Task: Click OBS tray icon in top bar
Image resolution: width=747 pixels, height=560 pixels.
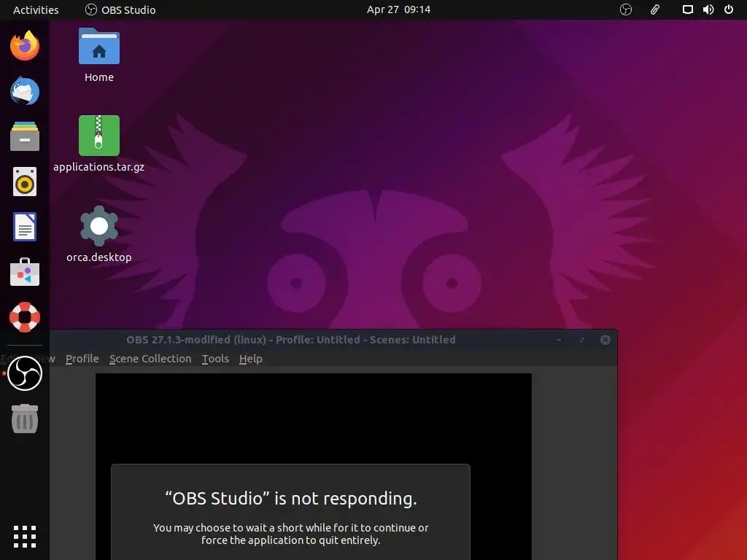Action: point(625,9)
